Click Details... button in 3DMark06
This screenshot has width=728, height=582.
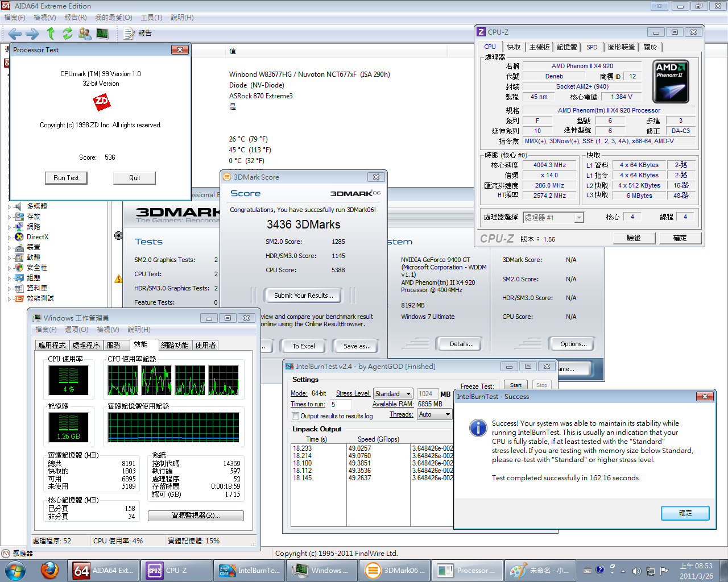pos(461,344)
